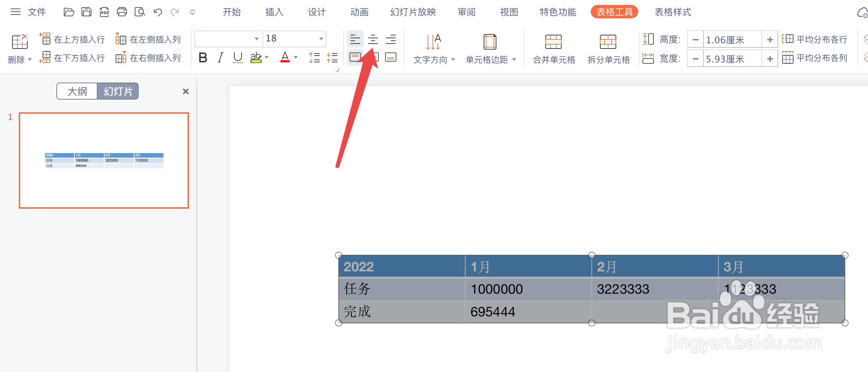Image resolution: width=868 pixels, height=372 pixels.
Task: Select the 幻灯片放映 tab
Action: pyautogui.click(x=413, y=12)
